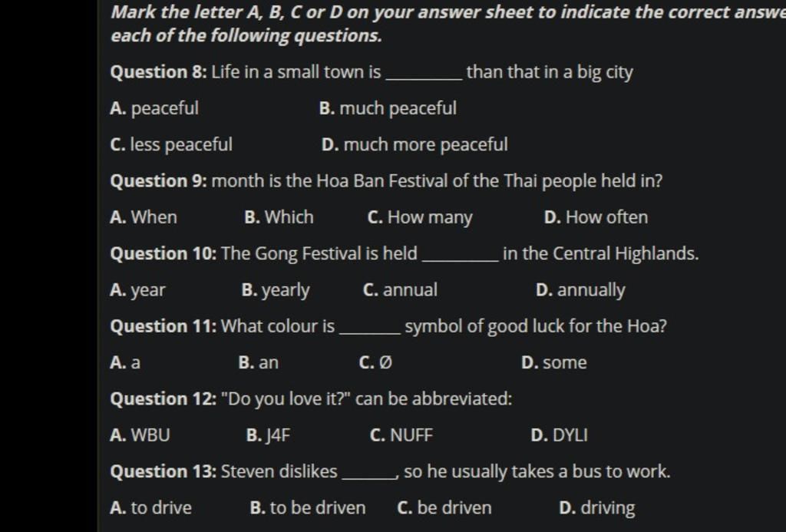Pick answer C. less peaceful
The height and width of the screenshot is (532, 786).
(171, 145)
